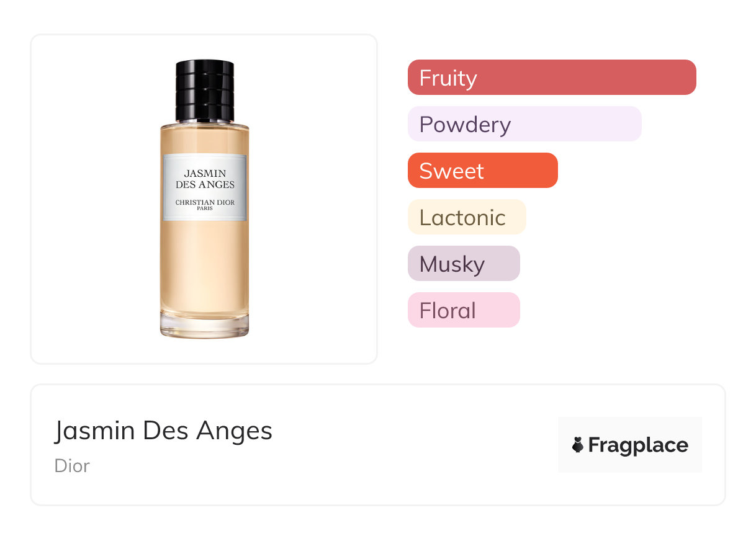This screenshot has height=536, width=756.
Task: Click the word Powdery
Action: point(465,125)
